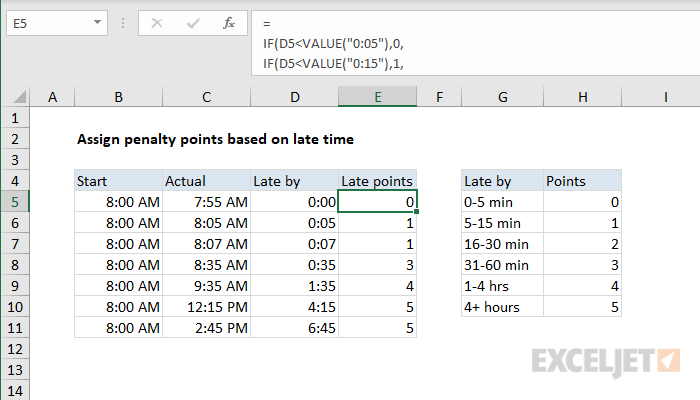Select Late by cell 0:07
The height and width of the screenshot is (400, 700).
[295, 244]
